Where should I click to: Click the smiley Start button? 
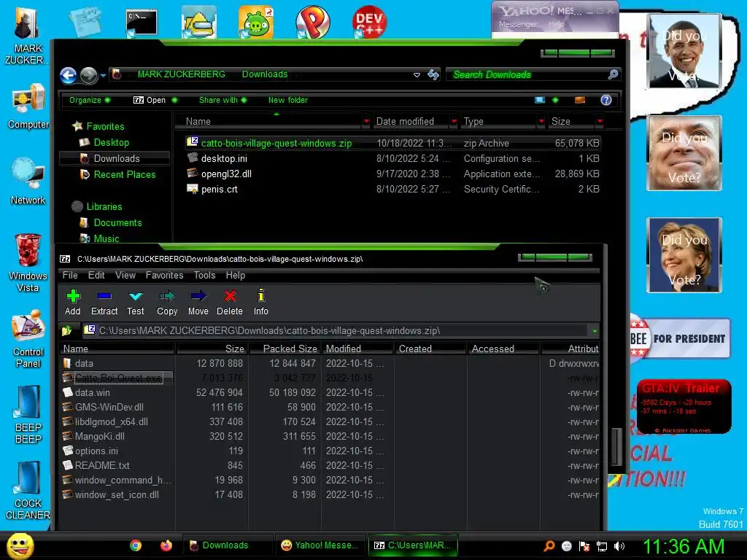pos(20,545)
